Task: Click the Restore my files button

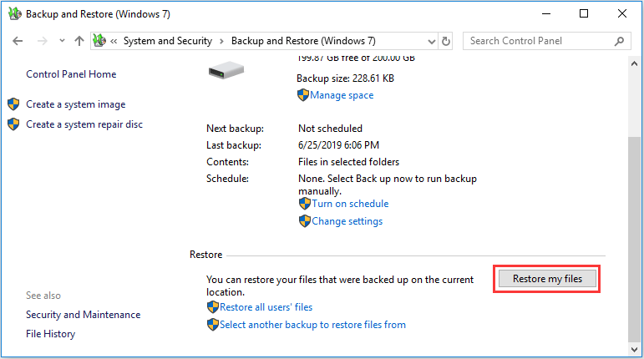Action: 547,279
